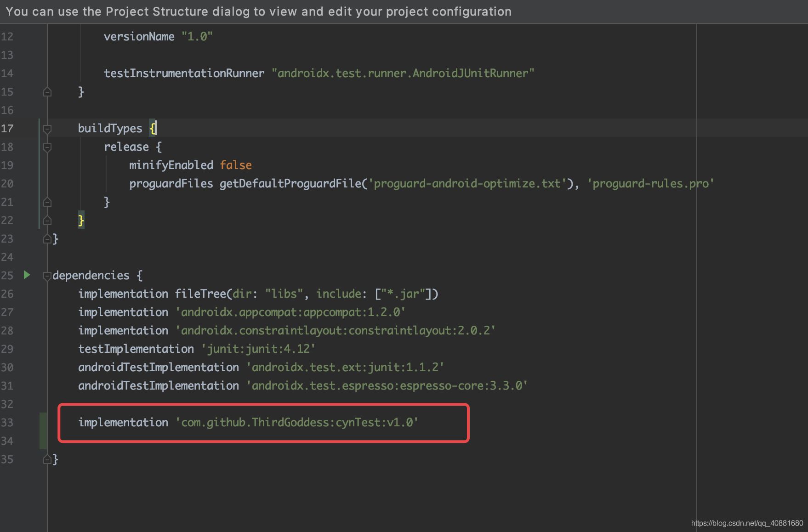The height and width of the screenshot is (532, 808).
Task: Collapse the dependencies block fold marker
Action: pos(46,276)
